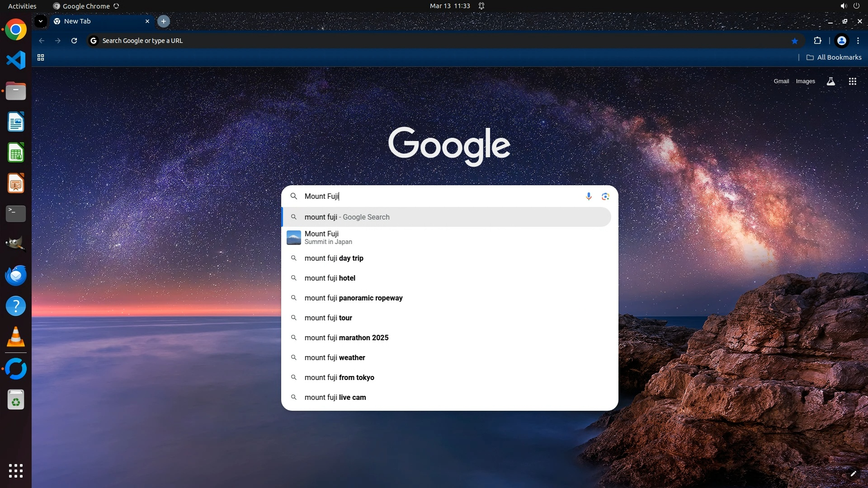Open Google Lens image search

point(605,196)
